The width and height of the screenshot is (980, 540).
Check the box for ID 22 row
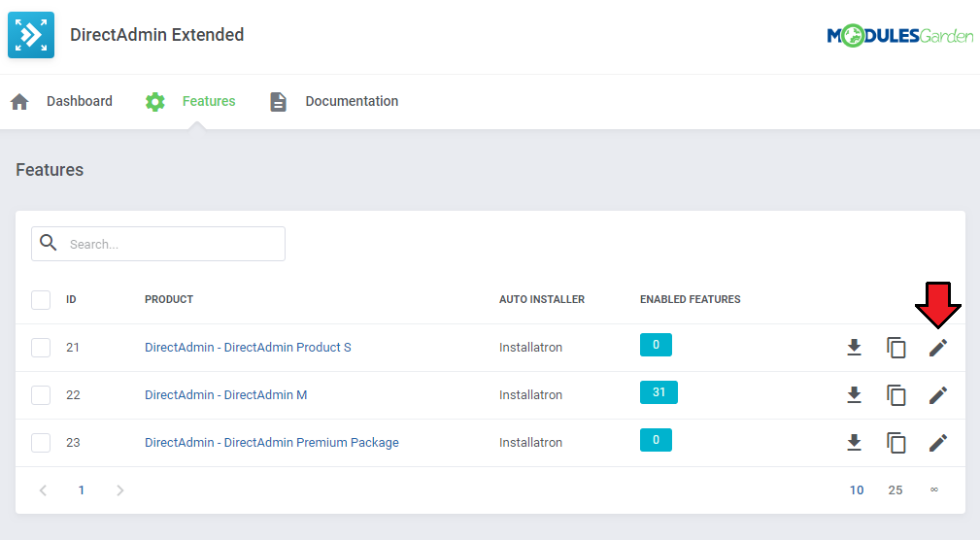41,395
